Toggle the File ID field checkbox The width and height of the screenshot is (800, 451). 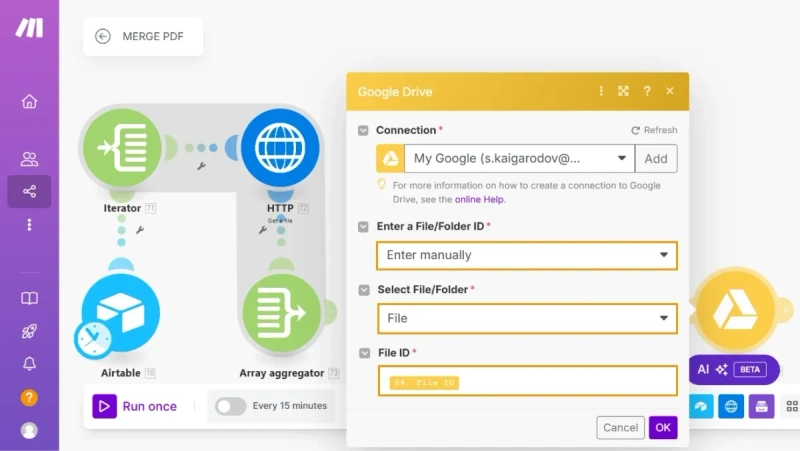pos(364,353)
